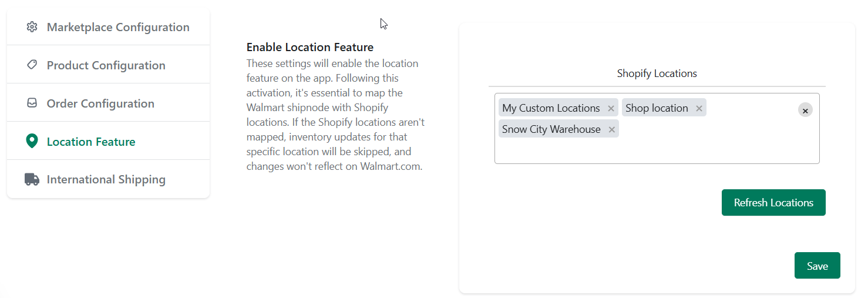The width and height of the screenshot is (868, 298).
Task: Remove the Shop location tag
Action: click(x=699, y=108)
